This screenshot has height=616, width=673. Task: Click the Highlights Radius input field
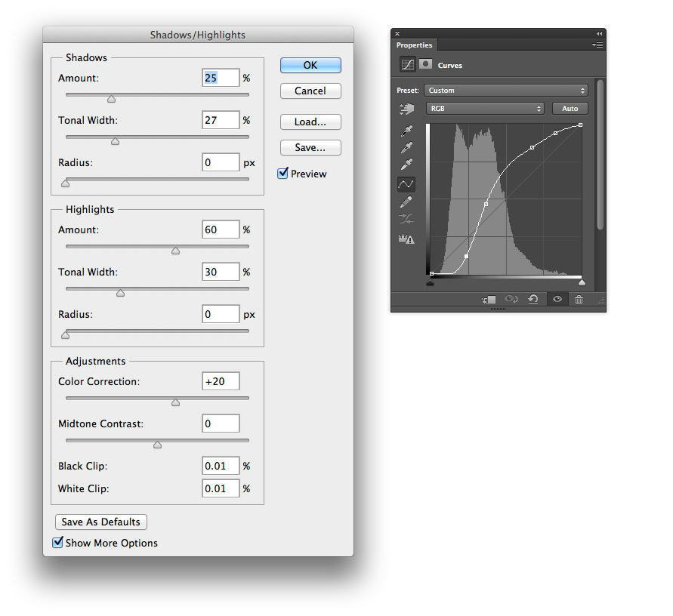[x=221, y=314]
